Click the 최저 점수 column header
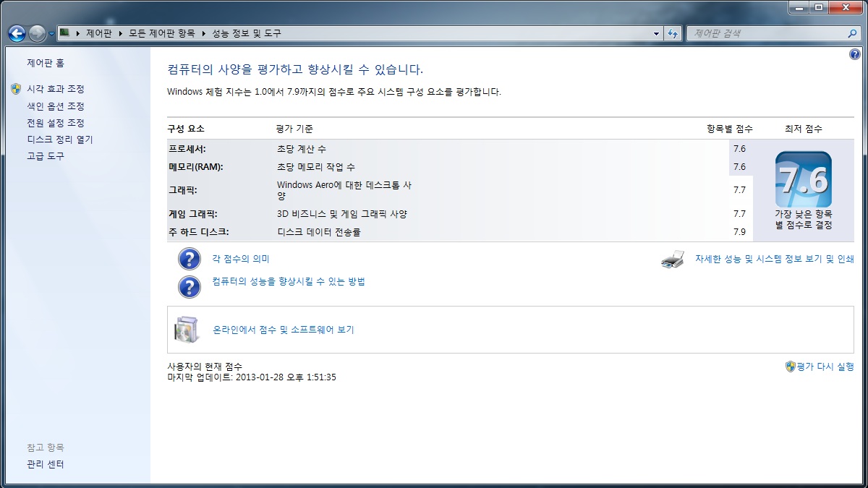This screenshot has height=488, width=868. (803, 129)
